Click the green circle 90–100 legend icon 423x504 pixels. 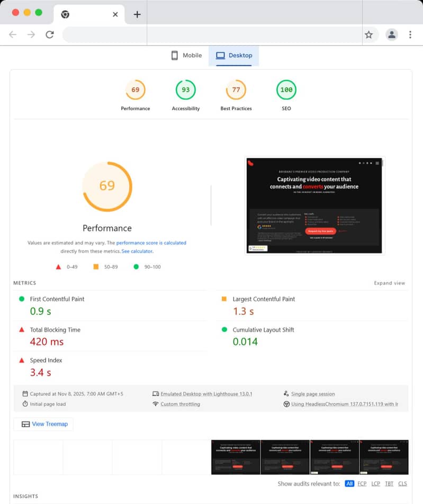136,266
